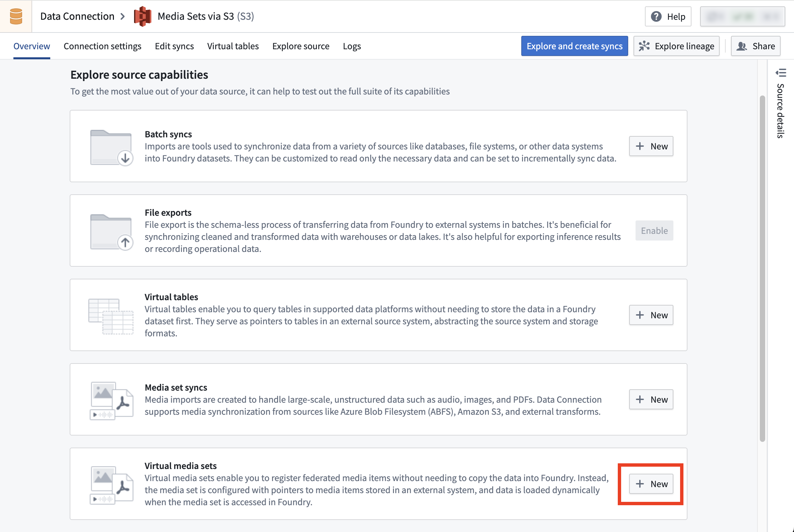
Task: Click the S3 source logo icon
Action: click(x=142, y=16)
